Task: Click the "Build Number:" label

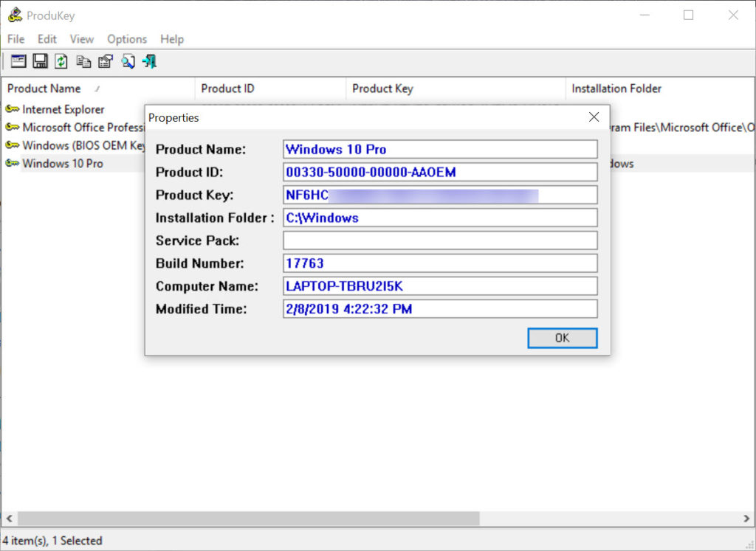Action: point(199,263)
